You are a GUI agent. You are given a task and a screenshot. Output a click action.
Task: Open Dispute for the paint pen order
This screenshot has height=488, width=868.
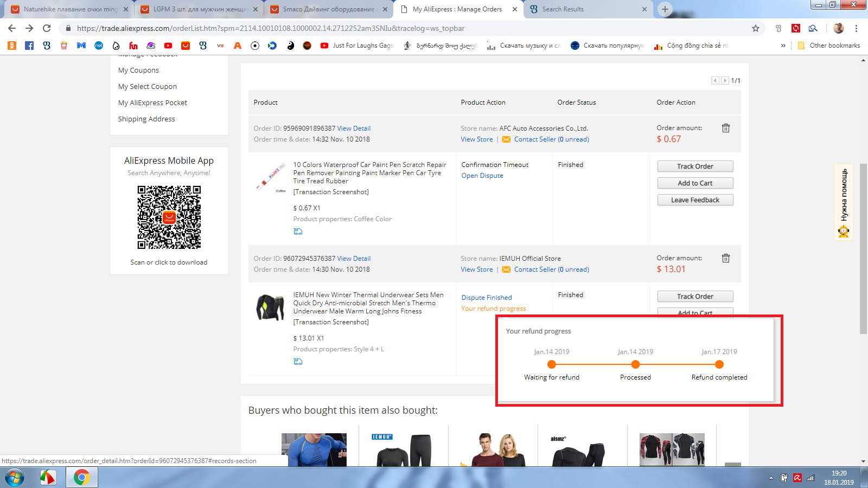[482, 176]
